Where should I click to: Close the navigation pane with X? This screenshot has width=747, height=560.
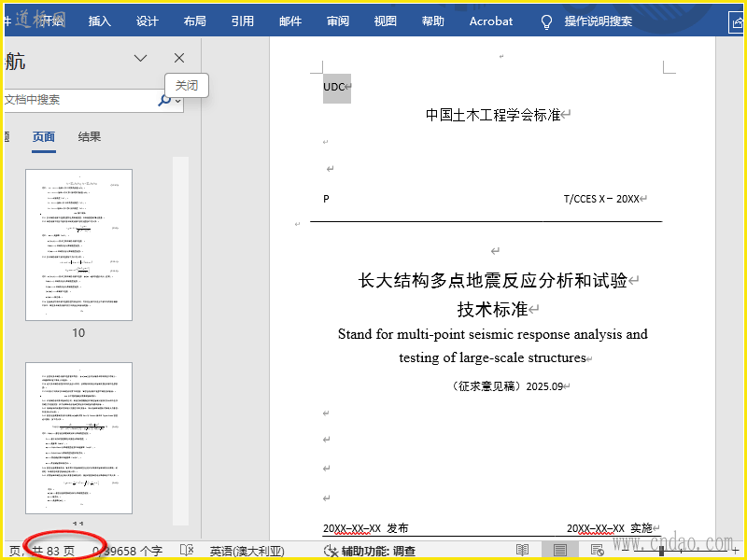tap(179, 58)
